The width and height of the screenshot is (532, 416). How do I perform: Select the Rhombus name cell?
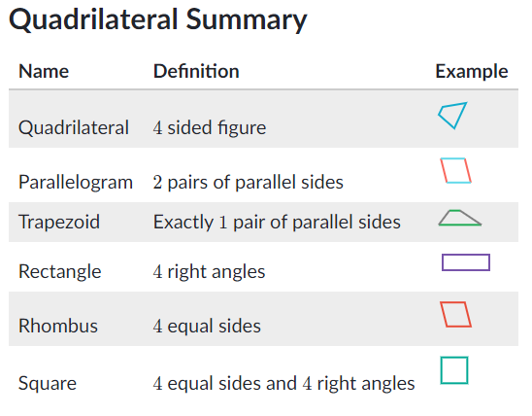click(x=58, y=326)
